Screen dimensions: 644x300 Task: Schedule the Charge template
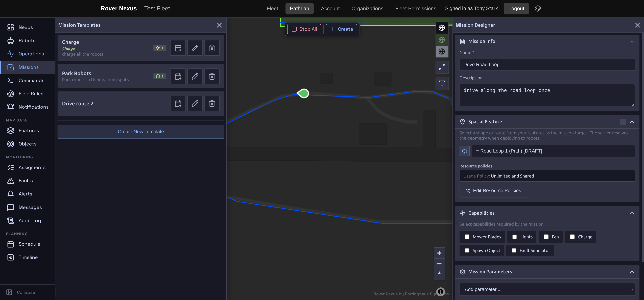(178, 48)
